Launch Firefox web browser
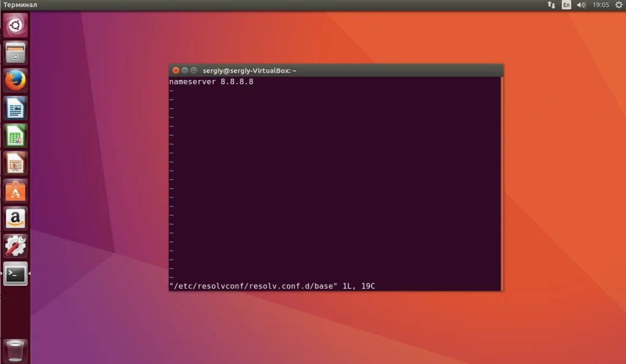Image resolution: width=626 pixels, height=364 pixels. coord(15,80)
